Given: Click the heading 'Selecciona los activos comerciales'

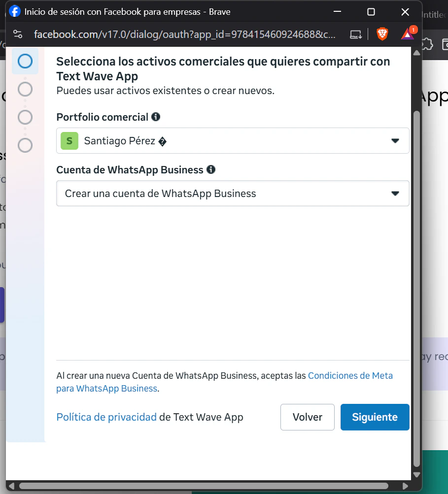Looking at the screenshot, I should 223,68.
